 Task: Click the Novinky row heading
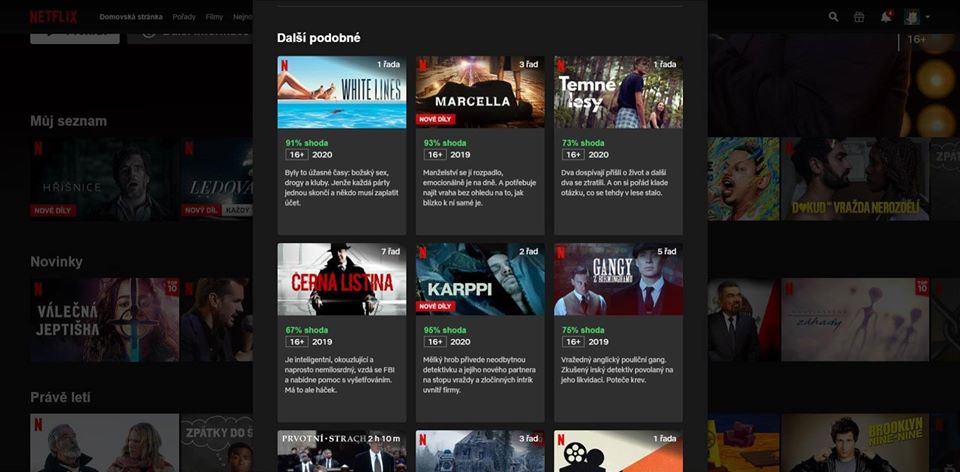pos(56,262)
